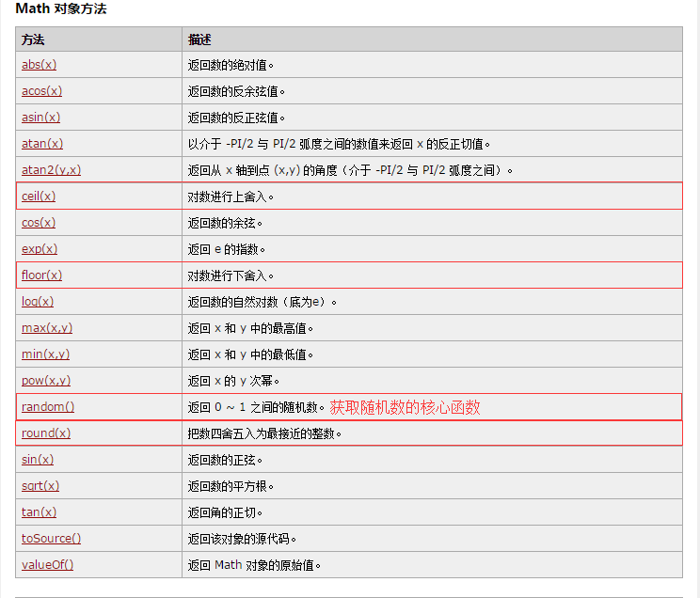Screen dimensions: 700x598
Task: Click the red note 获取随机数的核心函数
Action: coord(405,407)
